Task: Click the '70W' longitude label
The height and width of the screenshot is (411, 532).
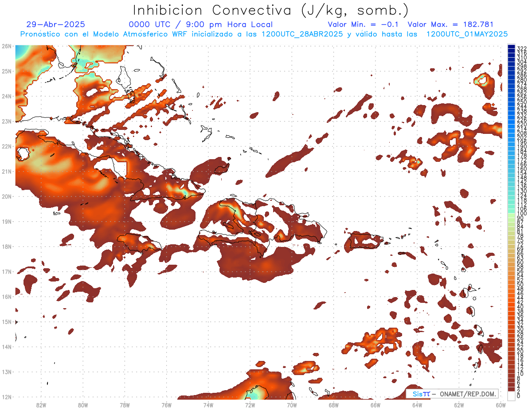Action: [292, 405]
